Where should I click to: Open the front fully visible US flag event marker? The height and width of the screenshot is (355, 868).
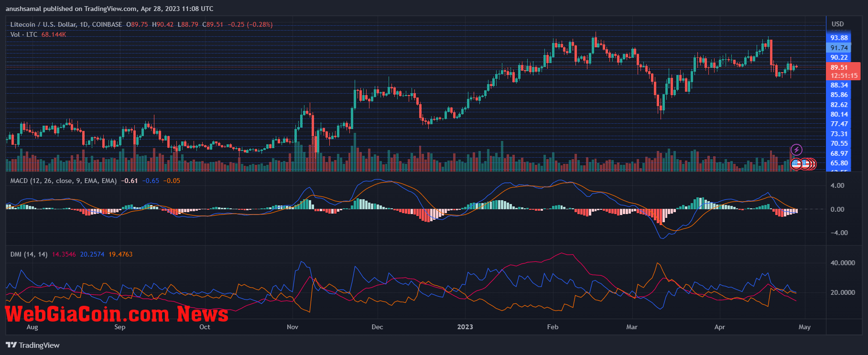[x=796, y=164]
